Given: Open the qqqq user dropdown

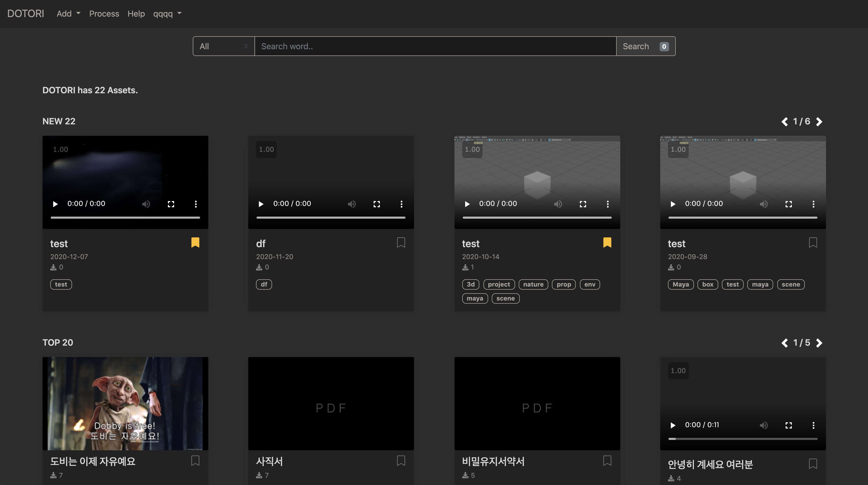Looking at the screenshot, I should (x=167, y=13).
